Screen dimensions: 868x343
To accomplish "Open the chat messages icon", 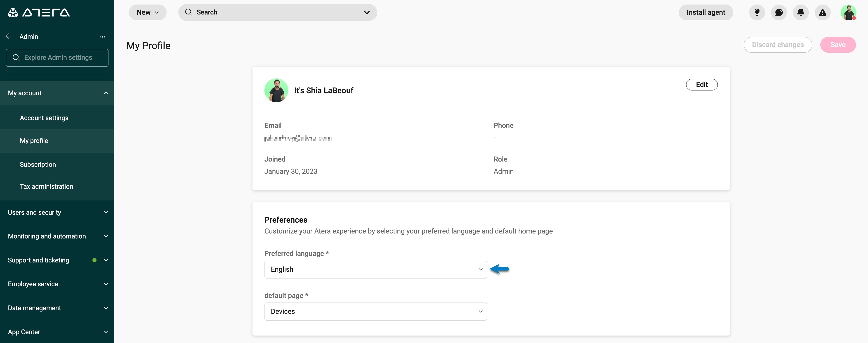I will coord(779,12).
